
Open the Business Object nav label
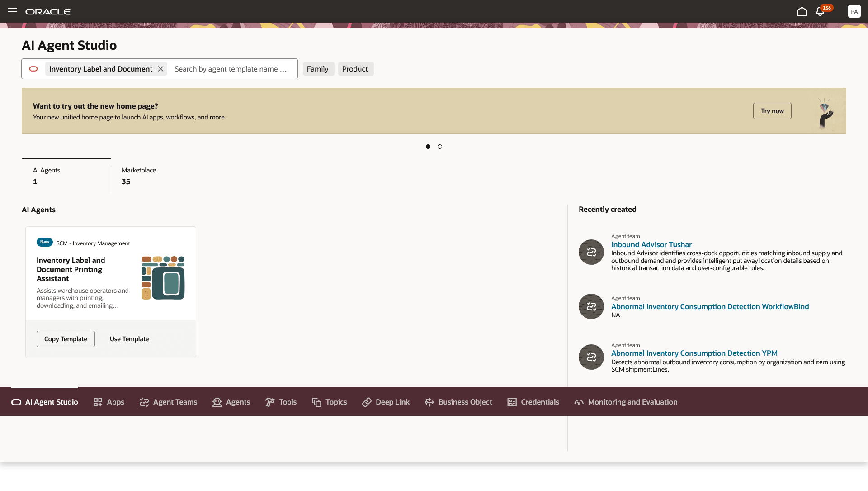[x=465, y=402]
